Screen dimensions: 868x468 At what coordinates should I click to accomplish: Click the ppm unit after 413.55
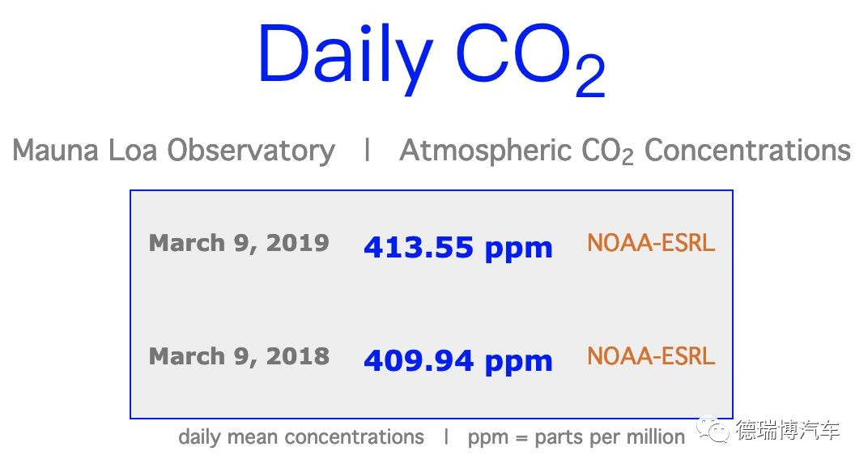pos(519,250)
